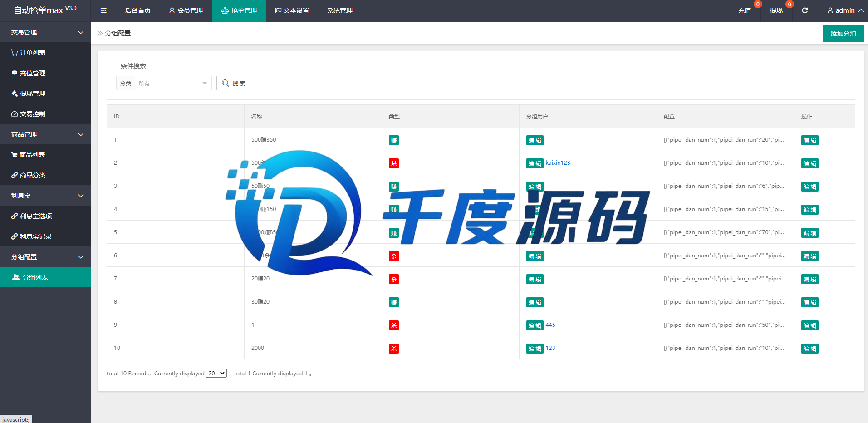Click 操作 编辑 button in row 5
Screen dimensions: 868x423
810,233
